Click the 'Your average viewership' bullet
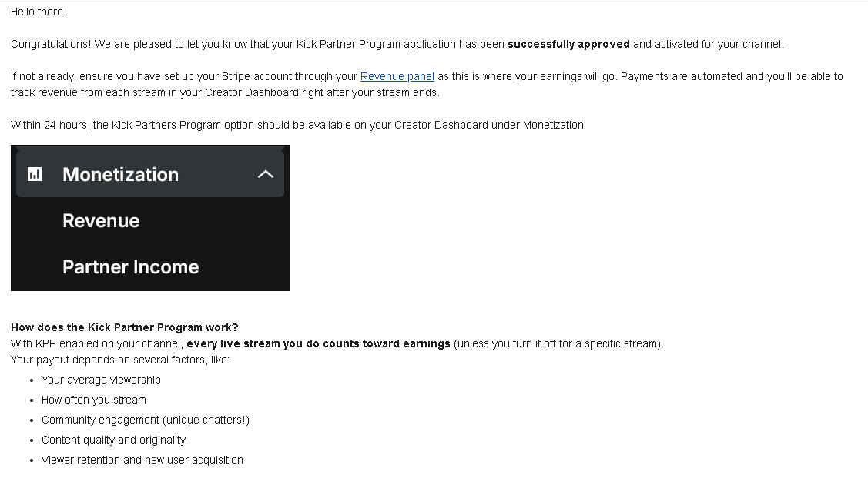The image size is (868, 479). (x=102, y=380)
